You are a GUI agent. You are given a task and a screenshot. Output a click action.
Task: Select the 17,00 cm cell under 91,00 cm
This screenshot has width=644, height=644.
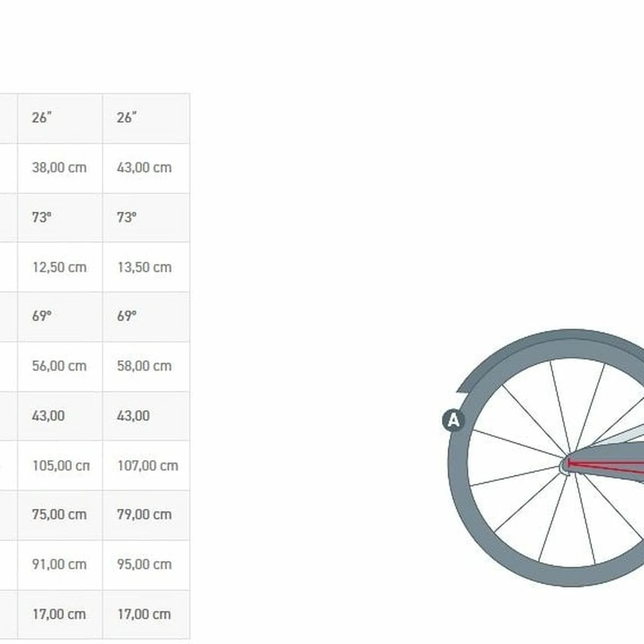point(59,614)
